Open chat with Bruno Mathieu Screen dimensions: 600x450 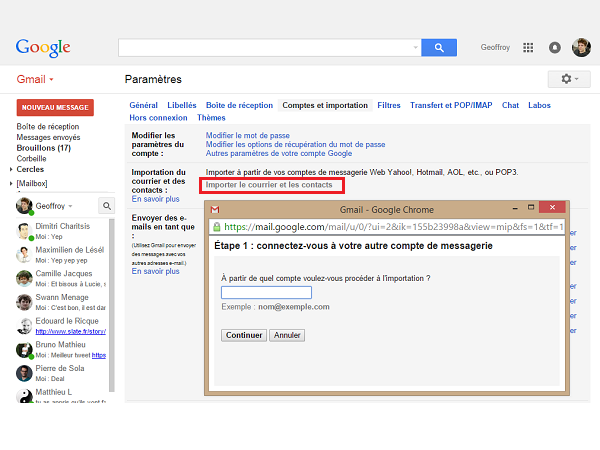click(x=61, y=350)
